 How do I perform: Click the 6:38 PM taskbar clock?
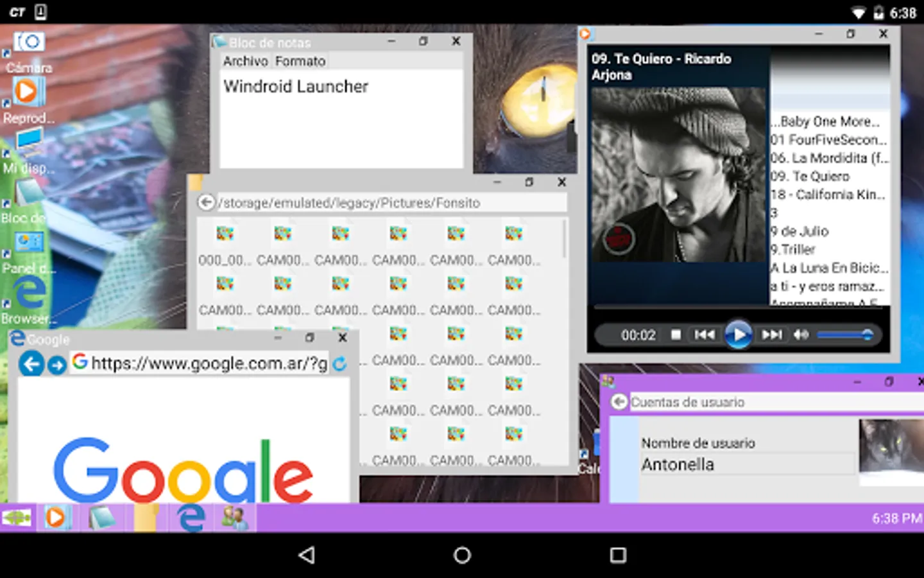[897, 518]
